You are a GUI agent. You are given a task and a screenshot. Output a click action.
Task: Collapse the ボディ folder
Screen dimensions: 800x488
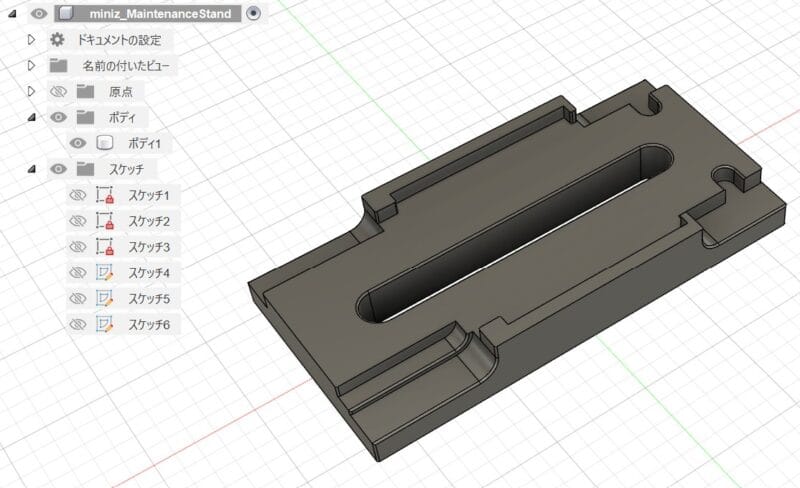coord(31,117)
